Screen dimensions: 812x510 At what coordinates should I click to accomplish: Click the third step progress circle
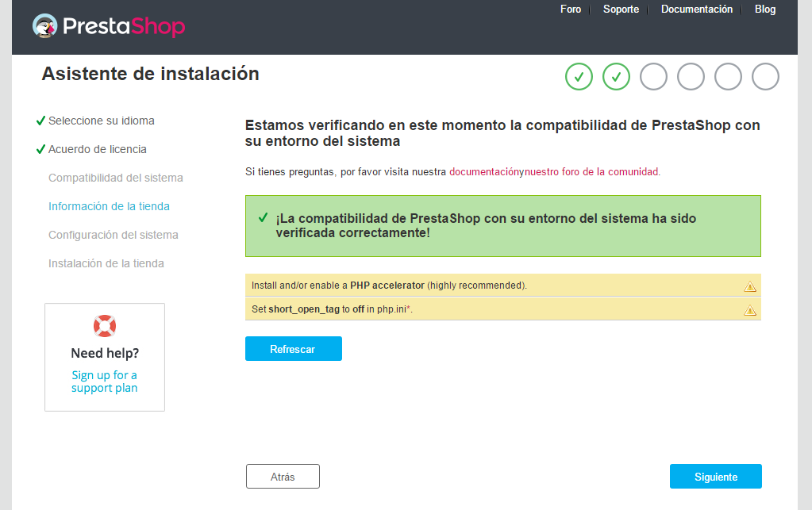(653, 77)
